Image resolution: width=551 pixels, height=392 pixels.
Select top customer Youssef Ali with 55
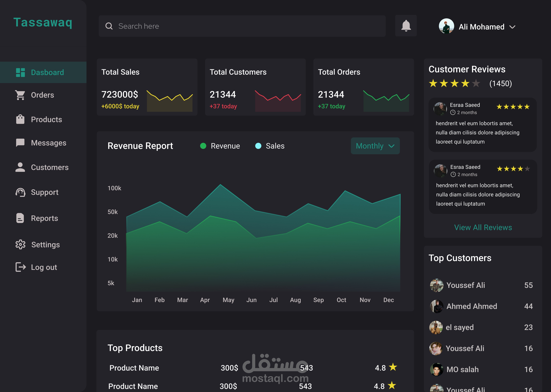pos(481,285)
